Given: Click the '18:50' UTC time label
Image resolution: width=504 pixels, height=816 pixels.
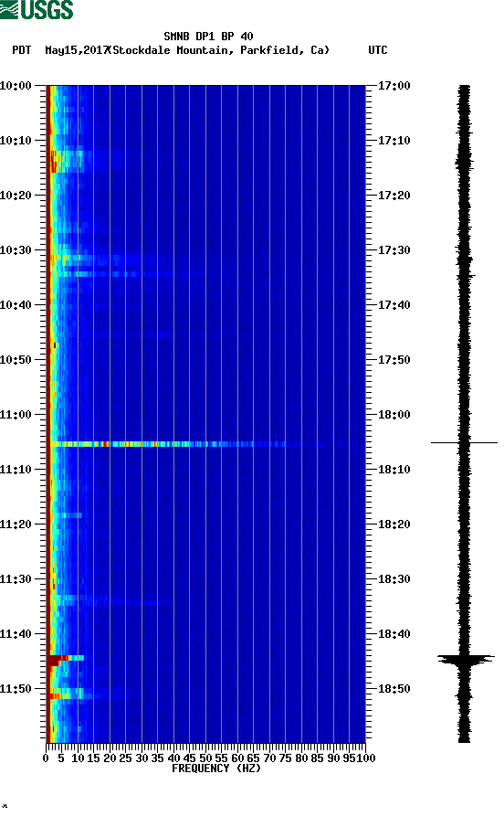Looking at the screenshot, I should pyautogui.click(x=394, y=688).
